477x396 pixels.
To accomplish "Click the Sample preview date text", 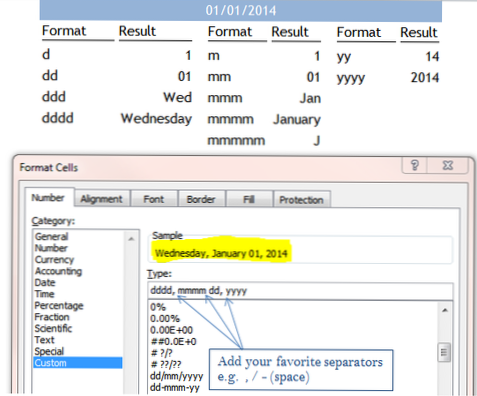I will coord(221,253).
